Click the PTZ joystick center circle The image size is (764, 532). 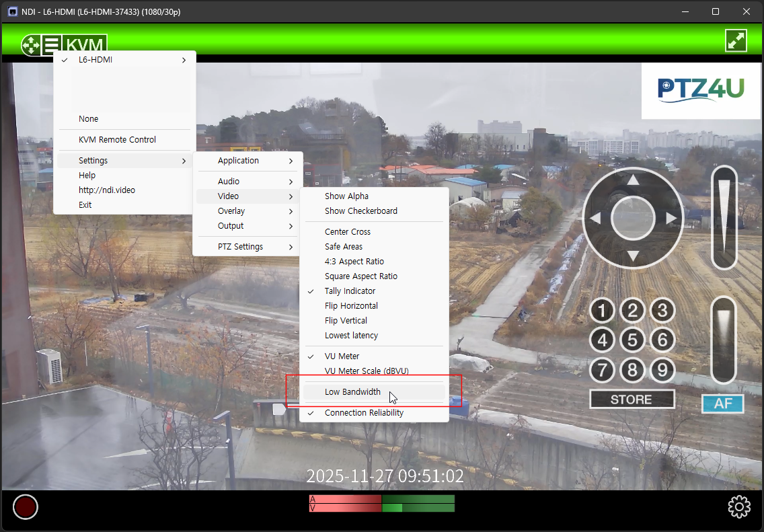632,218
